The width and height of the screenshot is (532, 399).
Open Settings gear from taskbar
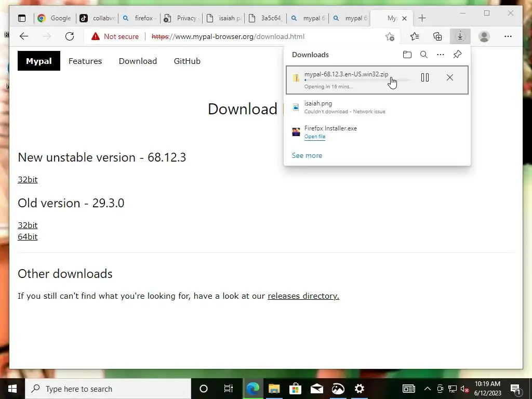pyautogui.click(x=360, y=389)
